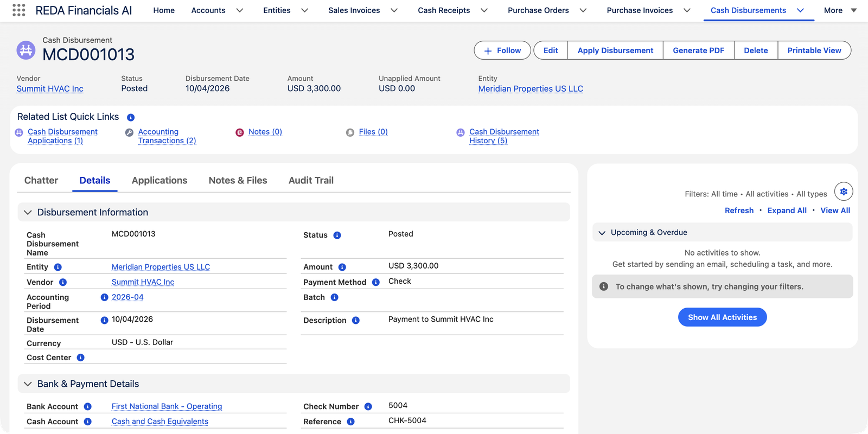The image size is (868, 434).
Task: Open the Applications tab
Action: point(159,181)
